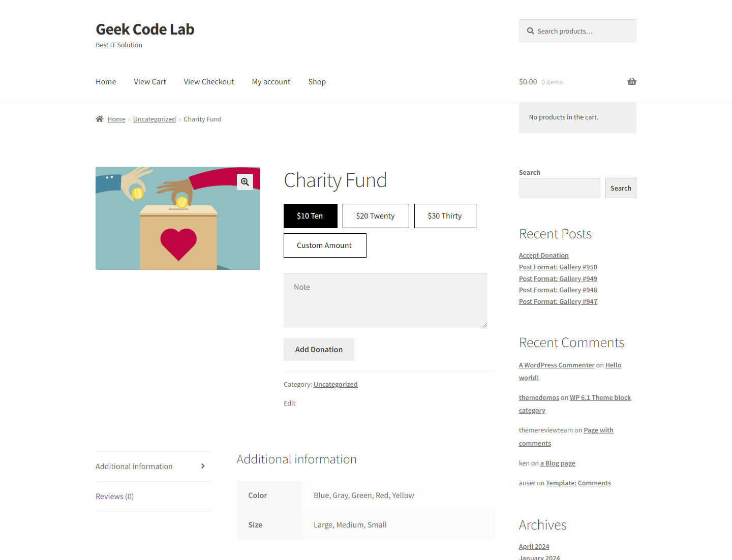Select the $20 Twenty donation amount
Viewport: 732px width, 560px height.
(x=376, y=216)
